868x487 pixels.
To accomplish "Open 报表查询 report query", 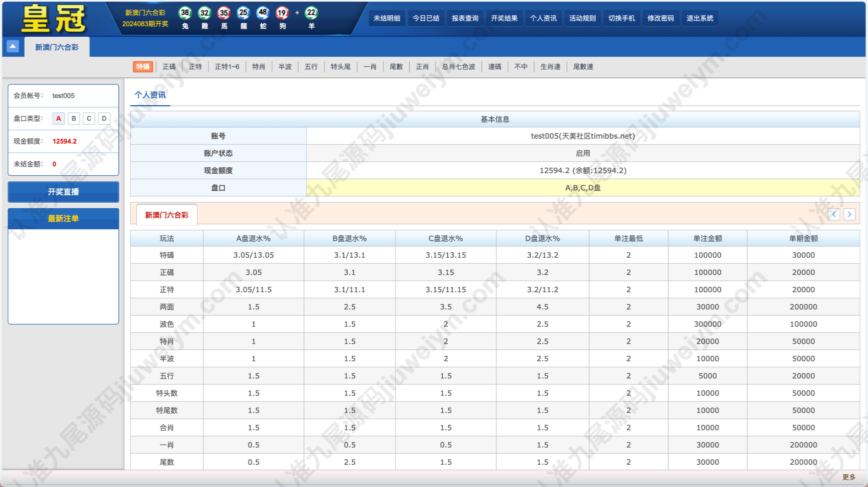I will click(x=465, y=18).
